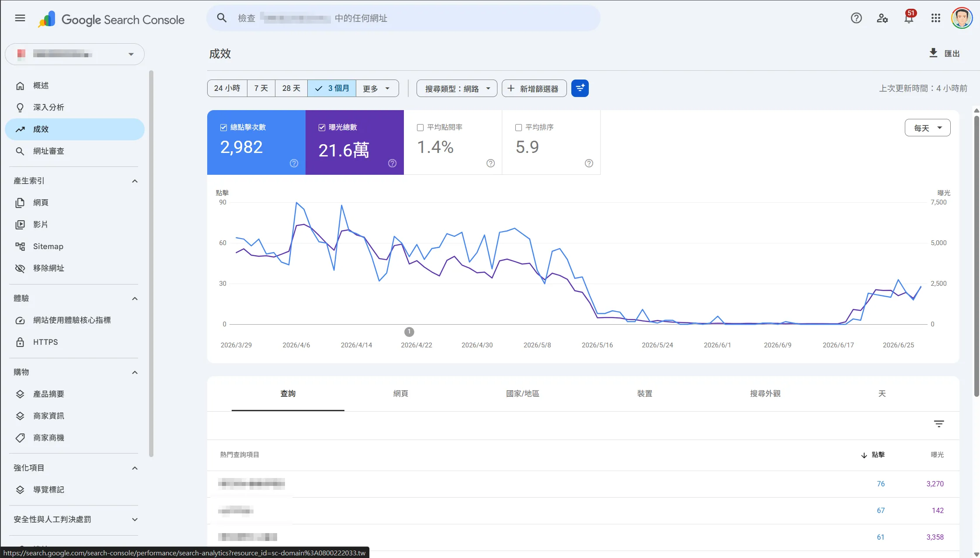Click the page vertical scrollbar thumb
This screenshot has width=980, height=558.
pos(977,256)
